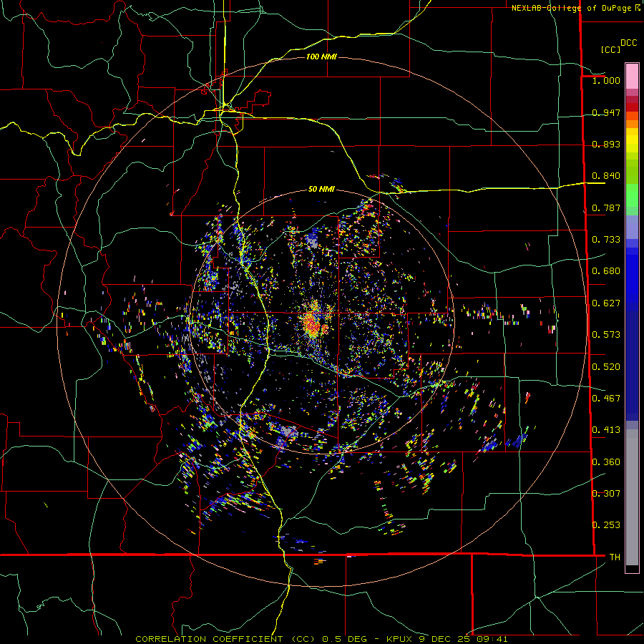Select the 0.360 scale value
This screenshot has height=644, width=644.
(x=606, y=462)
